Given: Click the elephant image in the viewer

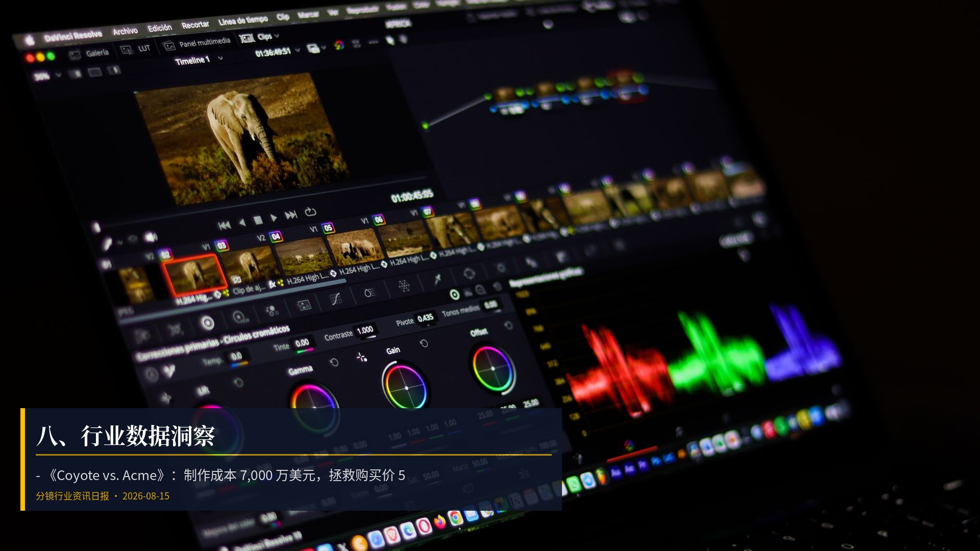Looking at the screenshot, I should pyautogui.click(x=241, y=138).
